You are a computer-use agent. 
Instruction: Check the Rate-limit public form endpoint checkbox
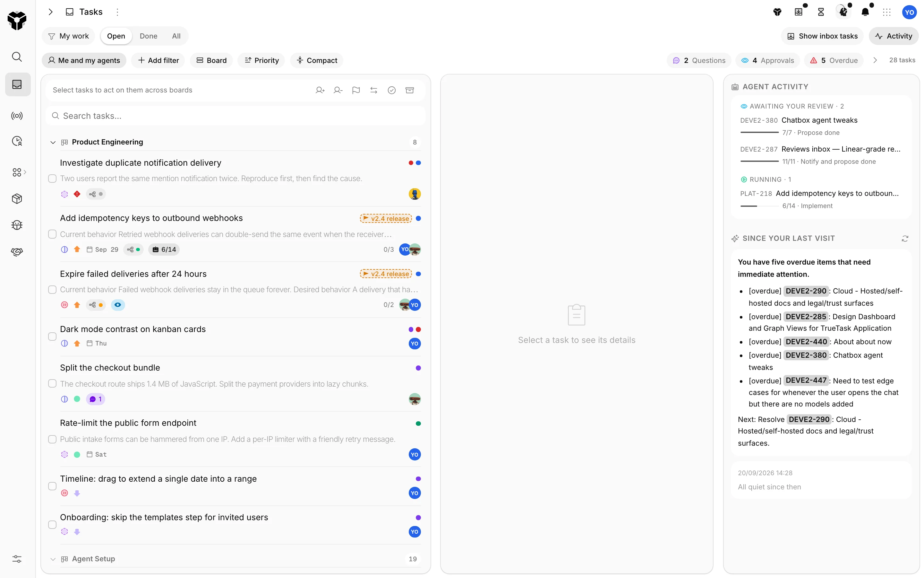coord(52,439)
